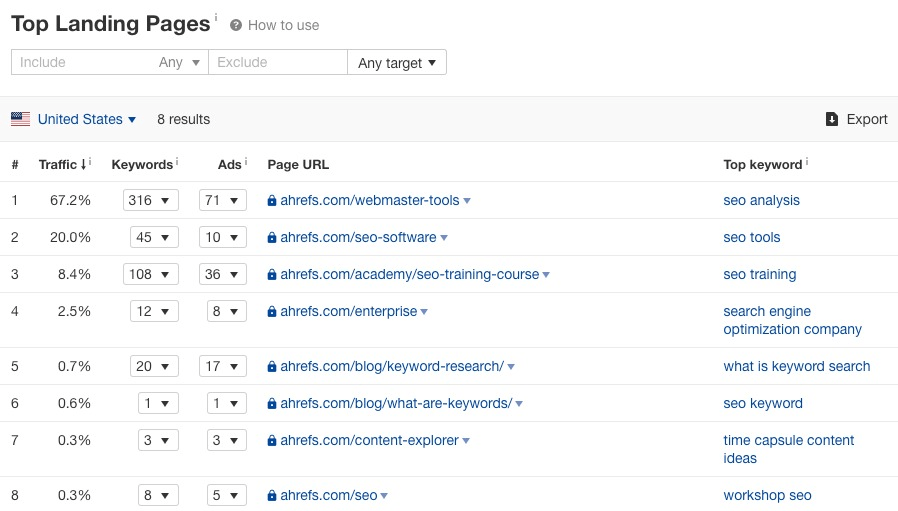Open the Any target dropdown

397,62
